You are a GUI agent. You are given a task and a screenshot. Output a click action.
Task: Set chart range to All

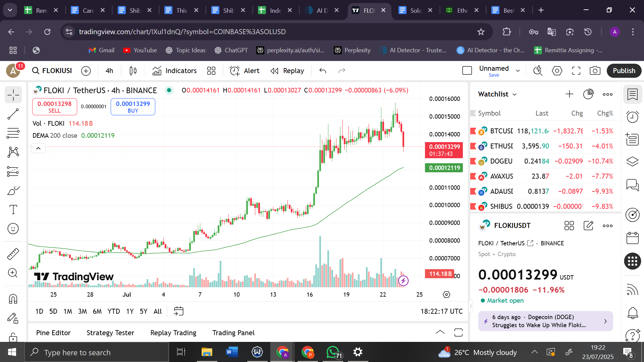(x=158, y=311)
